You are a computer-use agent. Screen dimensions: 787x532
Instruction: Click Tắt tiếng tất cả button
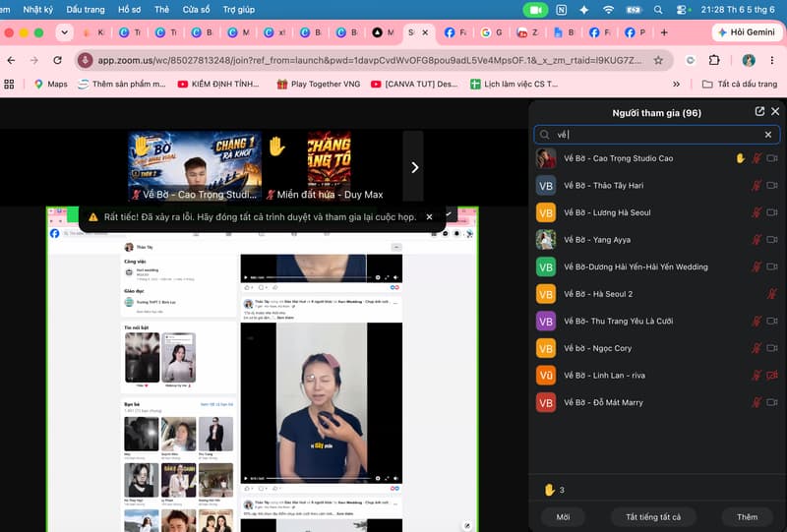(x=653, y=517)
